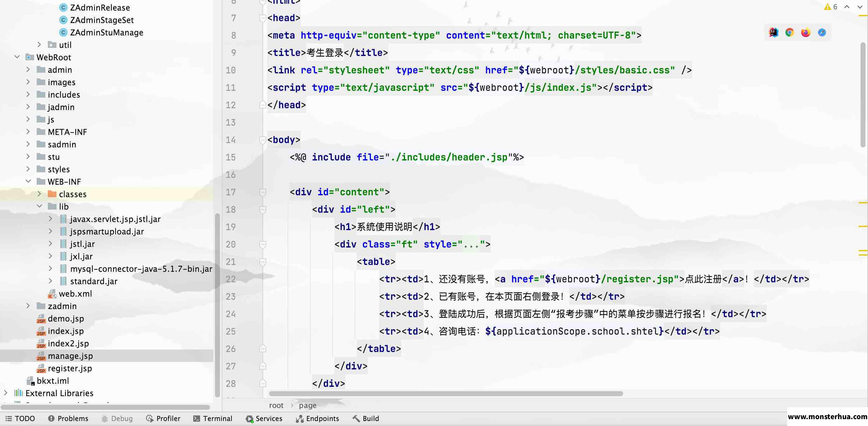This screenshot has height=426, width=868.
Task: Open register.jsp file
Action: [70, 368]
